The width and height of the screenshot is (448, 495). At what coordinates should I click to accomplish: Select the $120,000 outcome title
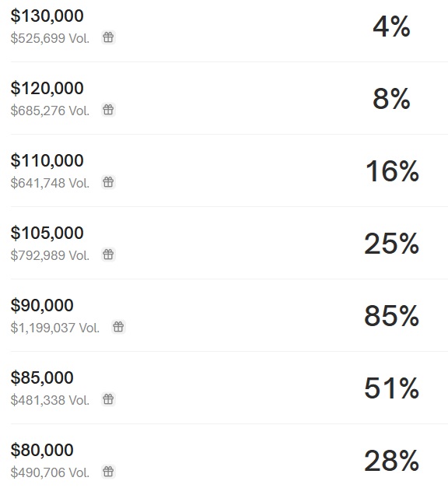(47, 88)
